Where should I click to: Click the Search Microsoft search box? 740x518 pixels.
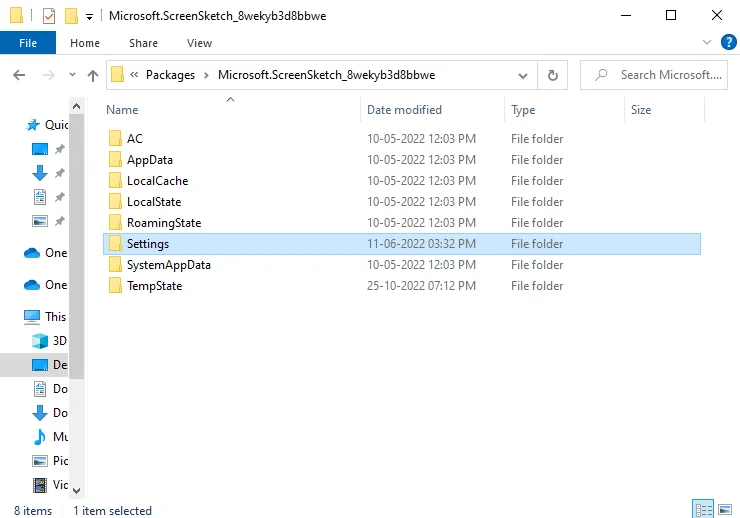(654, 75)
